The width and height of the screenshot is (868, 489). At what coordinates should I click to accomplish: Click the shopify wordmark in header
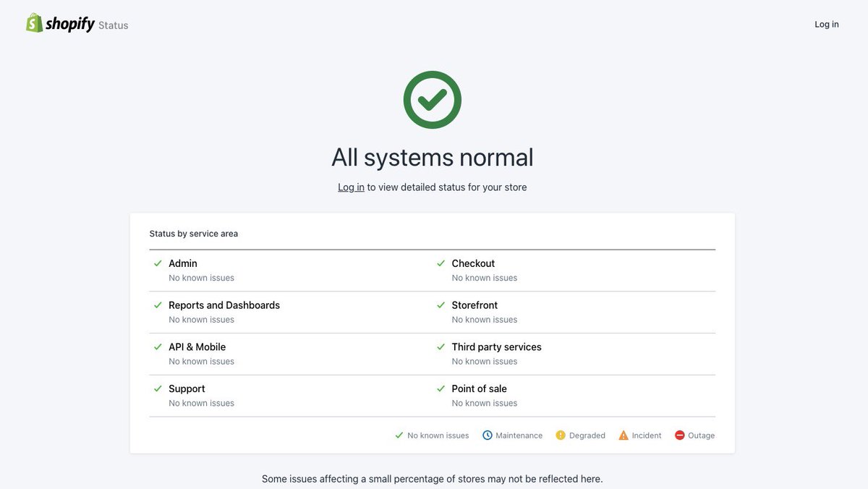pyautogui.click(x=70, y=24)
